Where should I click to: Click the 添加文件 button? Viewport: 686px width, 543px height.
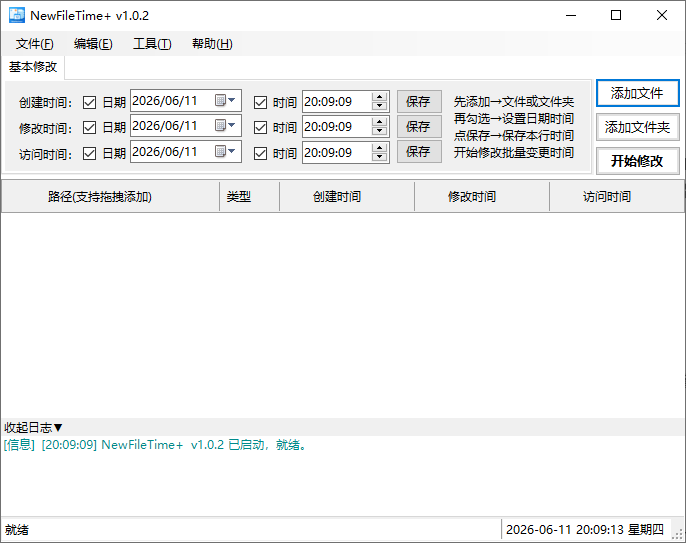pyautogui.click(x=637, y=93)
